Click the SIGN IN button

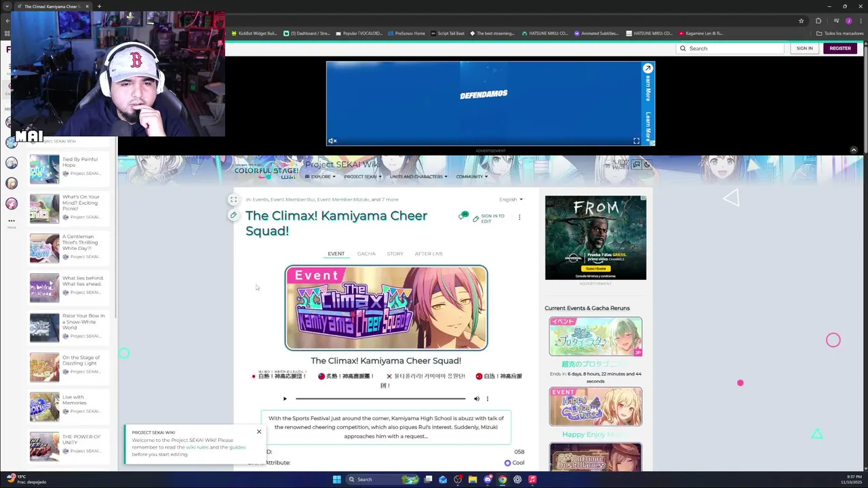coord(805,48)
